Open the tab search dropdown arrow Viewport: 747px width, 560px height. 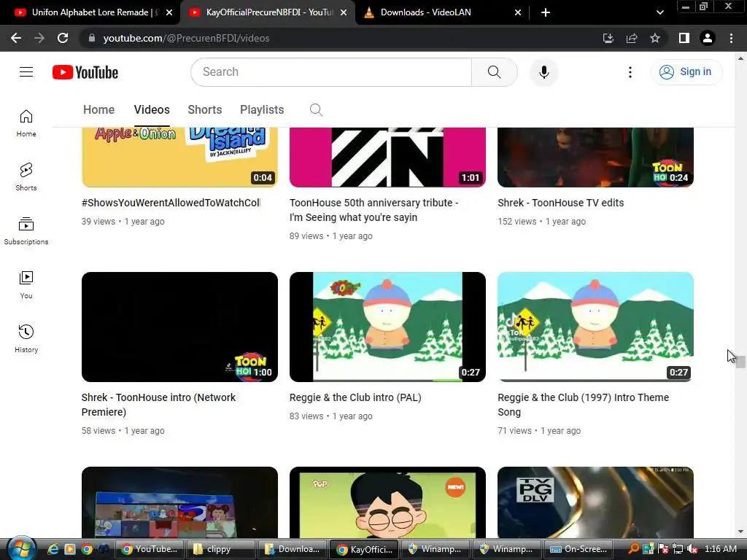[659, 12]
